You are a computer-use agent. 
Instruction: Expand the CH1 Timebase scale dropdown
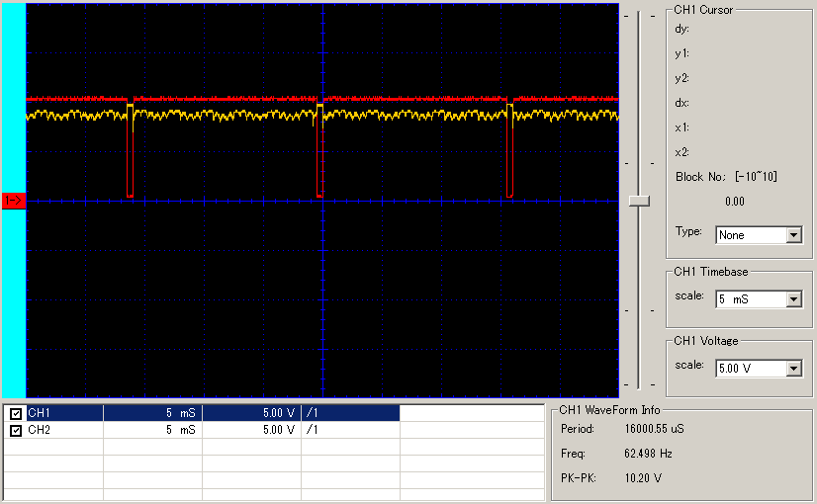[793, 299]
